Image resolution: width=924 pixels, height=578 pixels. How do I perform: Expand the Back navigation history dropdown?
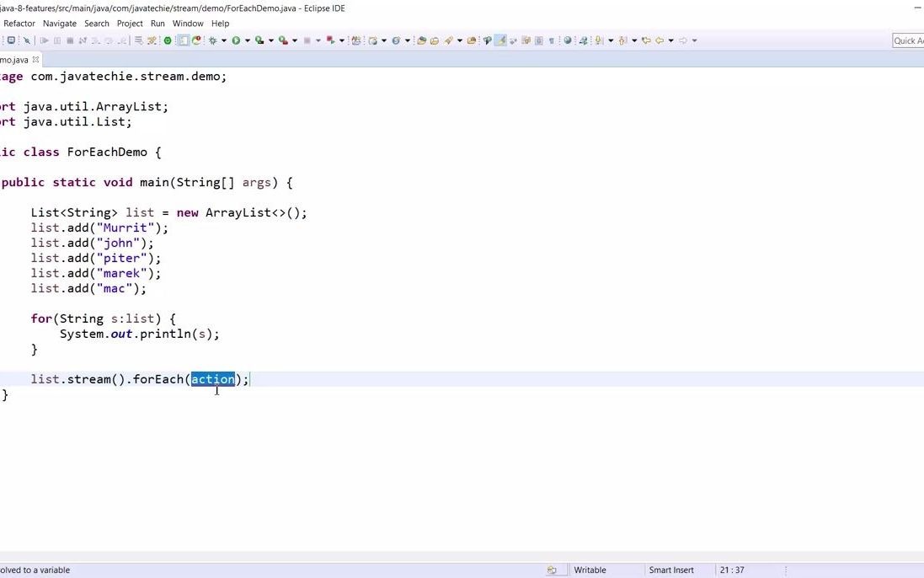click(670, 40)
